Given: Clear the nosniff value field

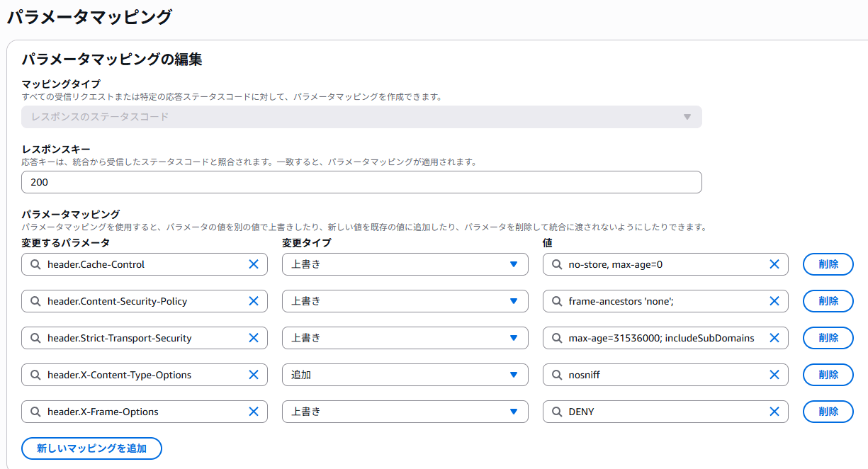Looking at the screenshot, I should [x=774, y=375].
